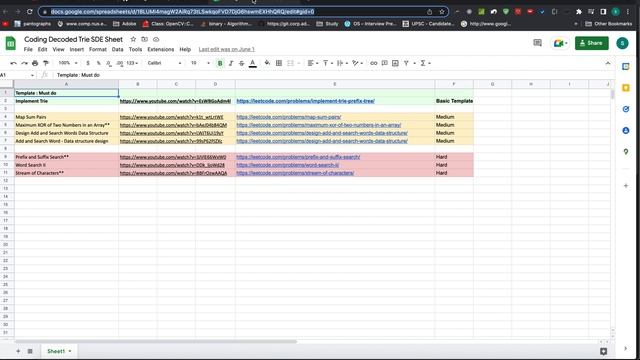Format as percent
The width and height of the screenshot is (640, 360).
tap(98, 63)
